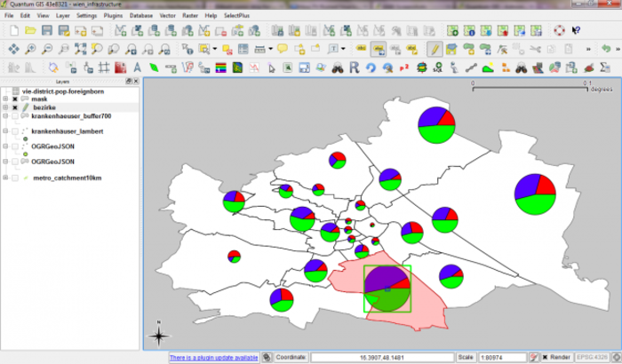
Task: Open the Measure tool dropdown arrow
Action: [x=270, y=49]
